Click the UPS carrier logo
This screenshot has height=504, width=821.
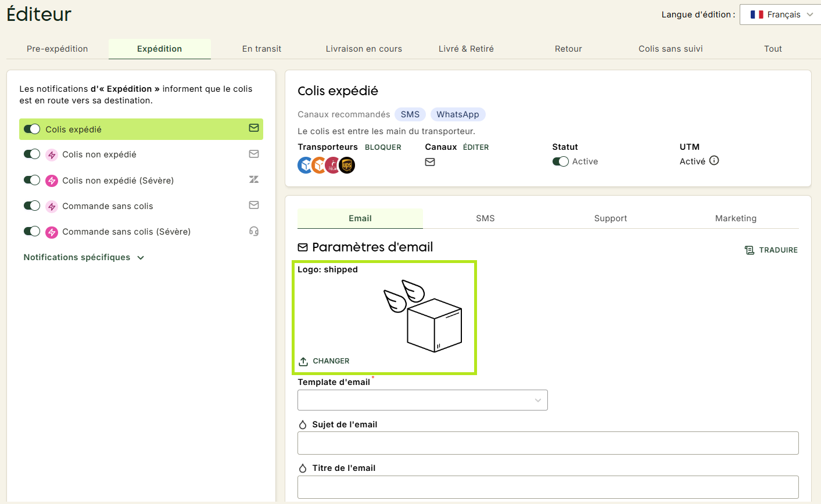[347, 165]
